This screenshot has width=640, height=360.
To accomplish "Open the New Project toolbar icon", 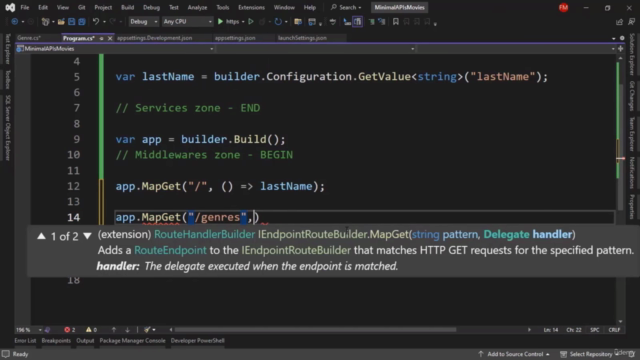I will coord(45,22).
